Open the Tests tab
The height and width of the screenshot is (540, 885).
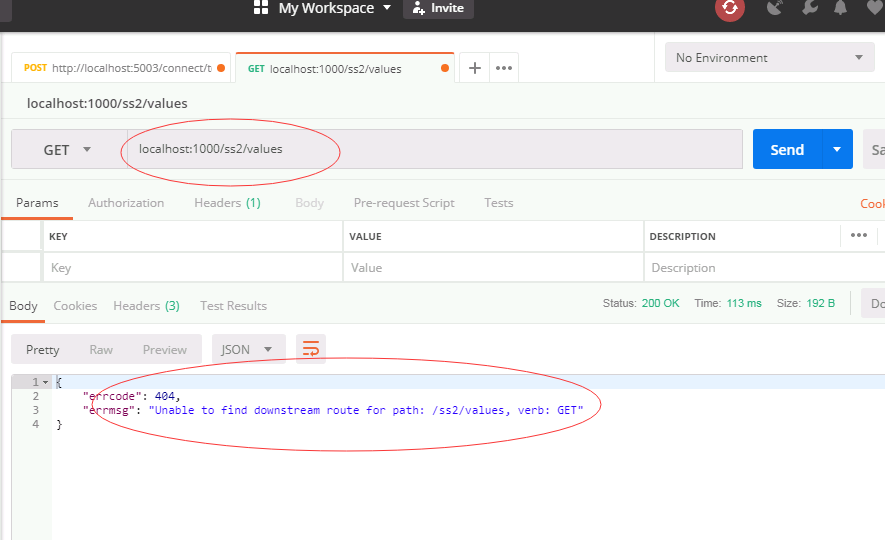499,203
